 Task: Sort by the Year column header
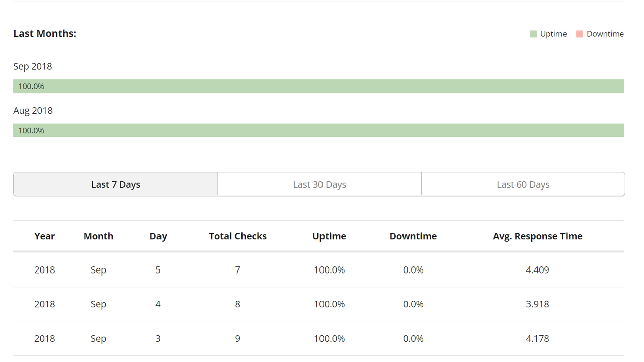pos(44,236)
